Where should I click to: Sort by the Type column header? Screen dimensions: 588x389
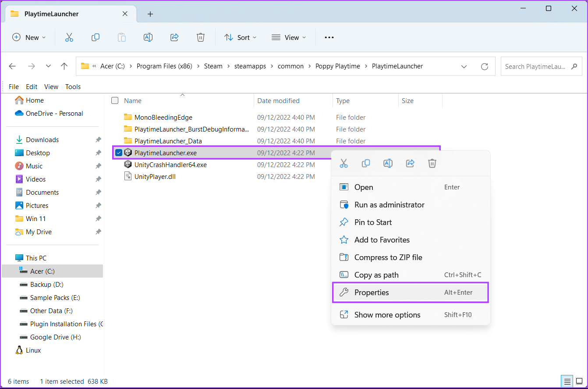[343, 101]
